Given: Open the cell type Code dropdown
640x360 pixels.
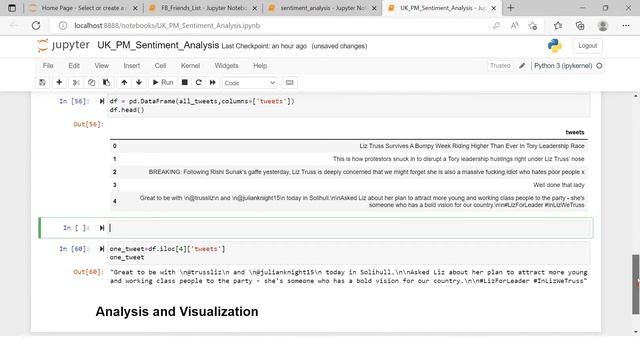Looking at the screenshot, I should point(249,83).
